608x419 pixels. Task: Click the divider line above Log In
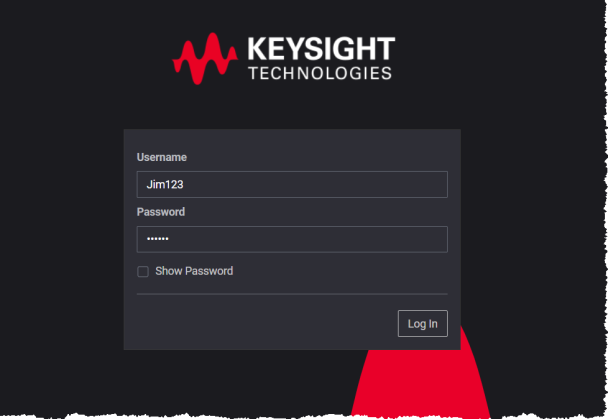click(x=292, y=294)
